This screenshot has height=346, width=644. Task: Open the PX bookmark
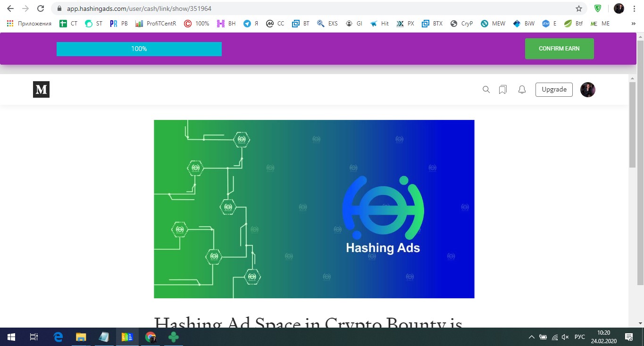click(x=405, y=24)
